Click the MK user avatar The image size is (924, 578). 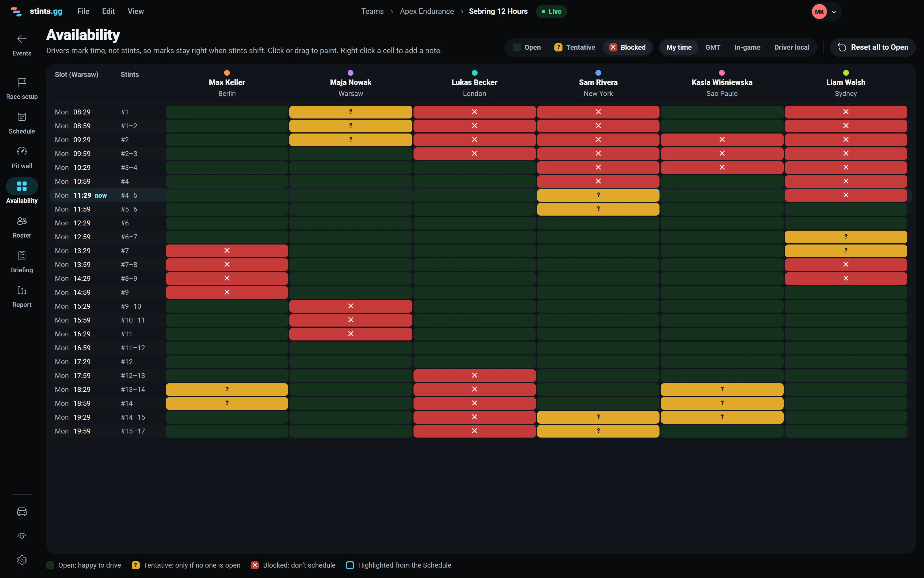coord(819,12)
